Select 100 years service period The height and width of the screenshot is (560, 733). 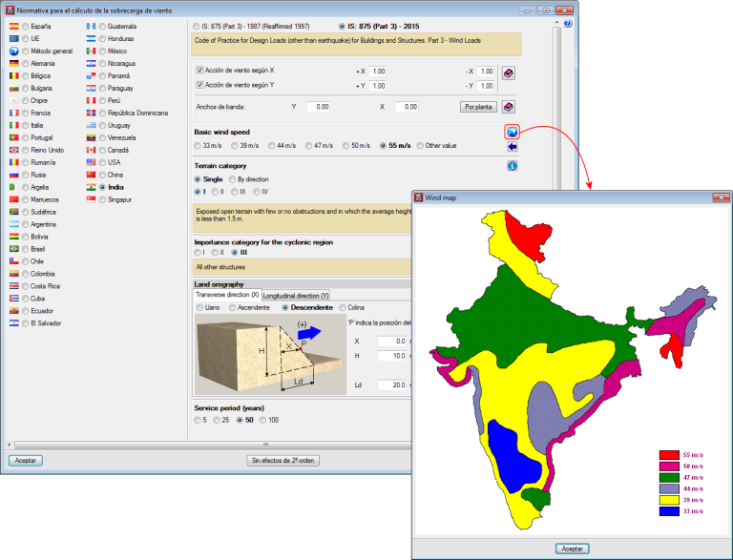262,420
